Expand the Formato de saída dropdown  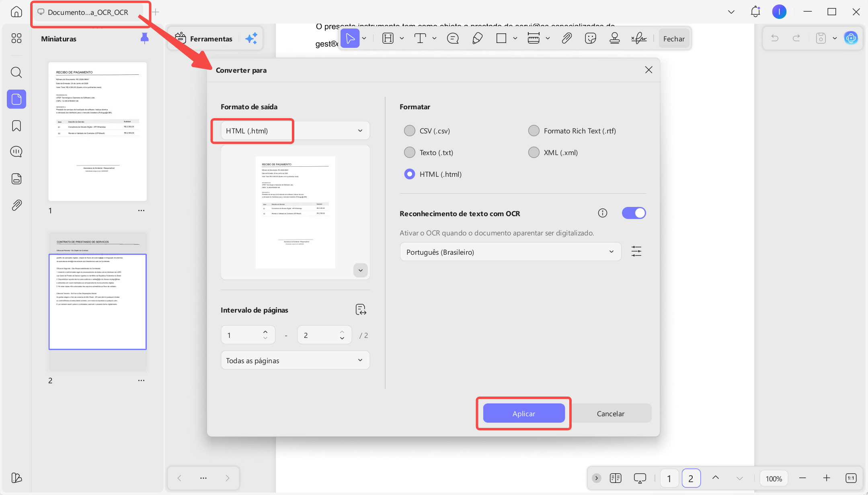295,131
